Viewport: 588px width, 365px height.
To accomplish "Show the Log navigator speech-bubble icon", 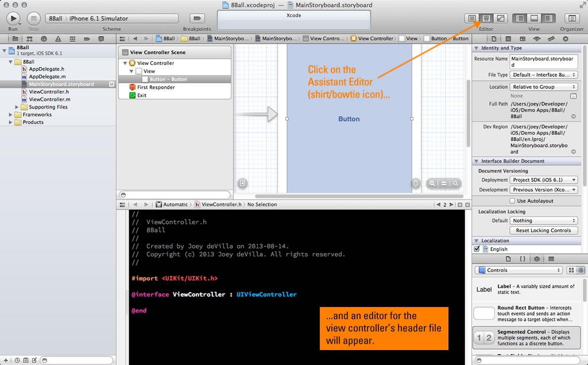I will (101, 38).
